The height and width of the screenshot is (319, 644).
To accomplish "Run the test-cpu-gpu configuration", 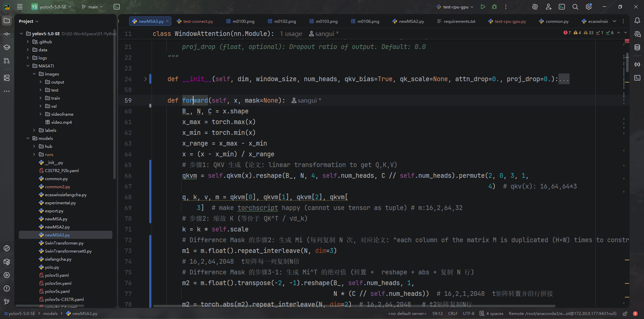I will pyautogui.click(x=483, y=7).
